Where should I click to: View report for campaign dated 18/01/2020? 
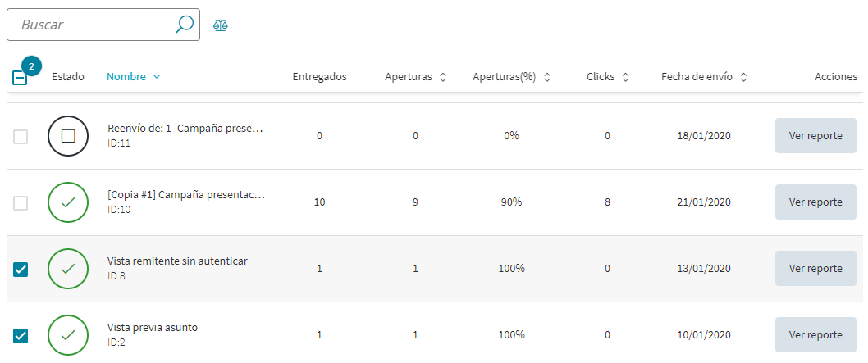(815, 136)
